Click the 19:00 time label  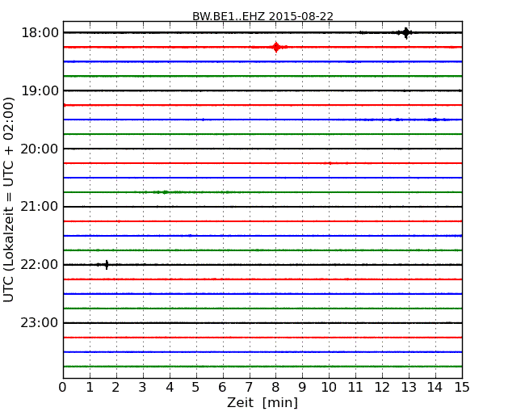pos(40,90)
